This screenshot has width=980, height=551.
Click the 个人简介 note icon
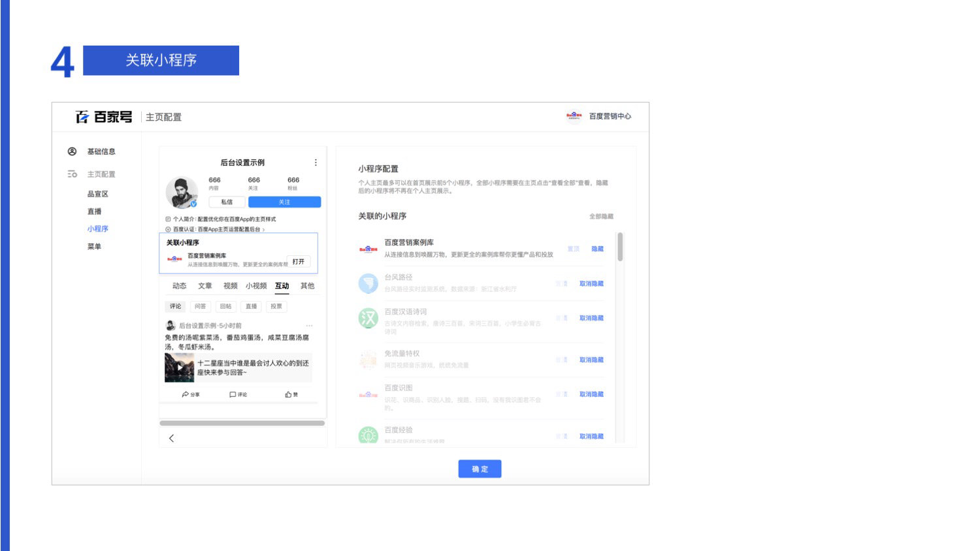point(168,219)
